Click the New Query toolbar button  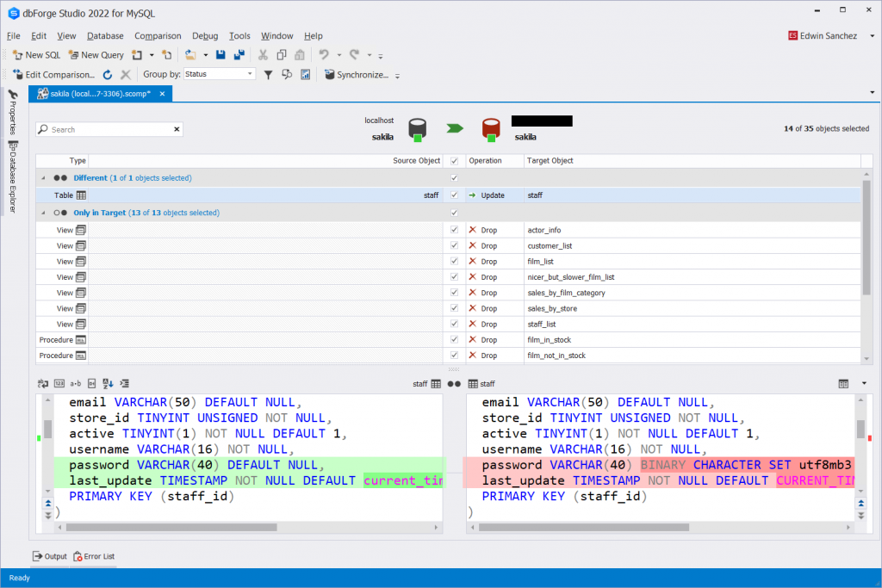coord(96,55)
